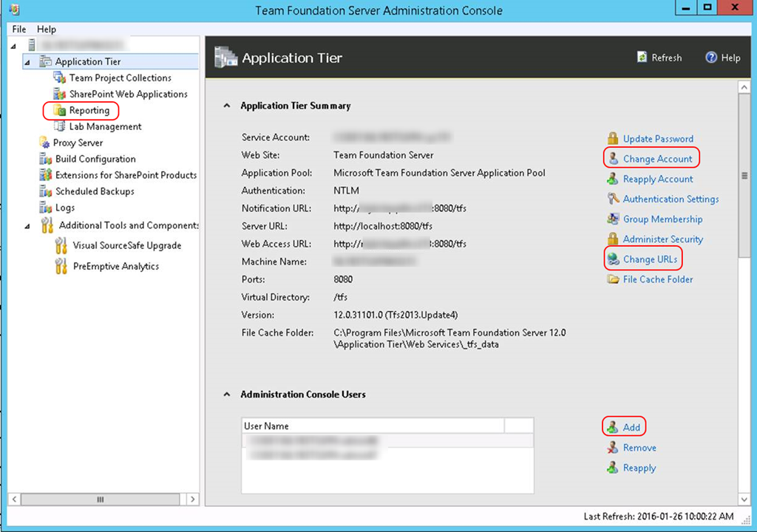Select Reporting in the navigation tree
The width and height of the screenshot is (757, 532).
pyautogui.click(x=89, y=111)
